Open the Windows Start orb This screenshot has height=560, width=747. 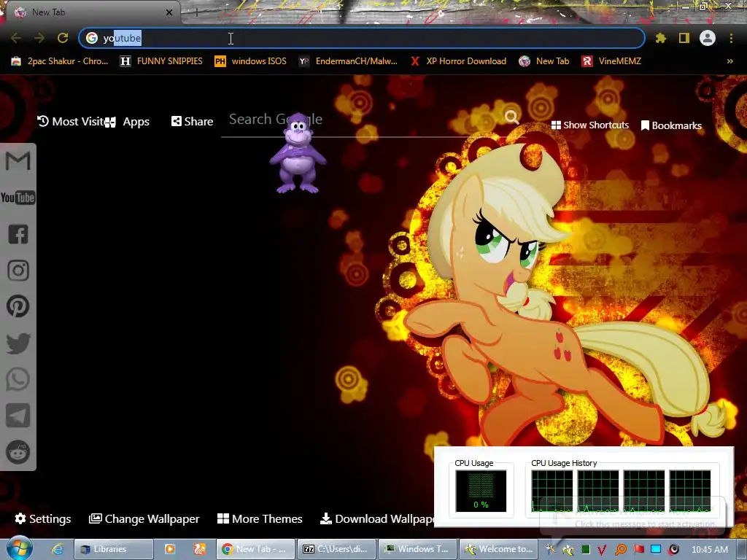click(x=19, y=548)
